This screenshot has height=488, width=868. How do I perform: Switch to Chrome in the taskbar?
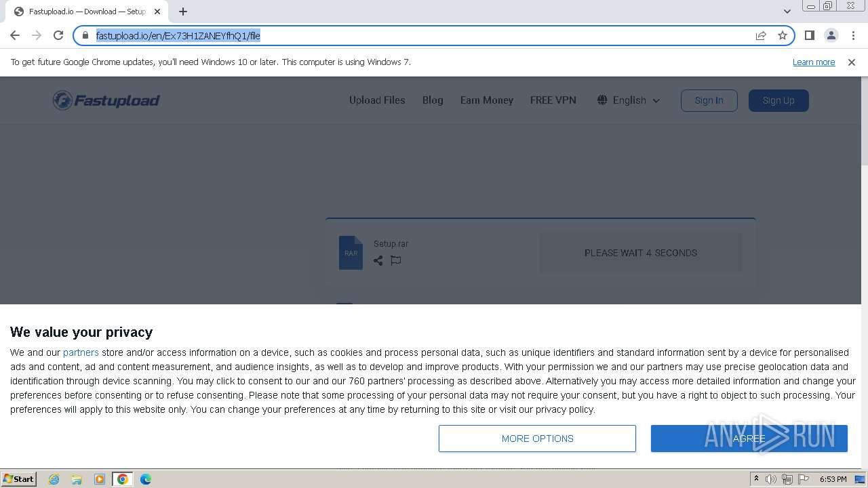[x=123, y=479]
